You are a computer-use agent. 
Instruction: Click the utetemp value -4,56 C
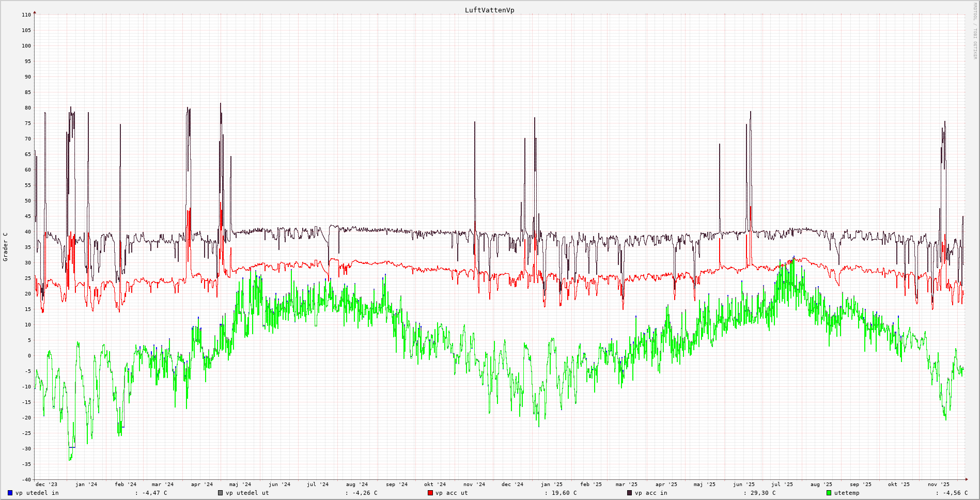[x=955, y=493]
